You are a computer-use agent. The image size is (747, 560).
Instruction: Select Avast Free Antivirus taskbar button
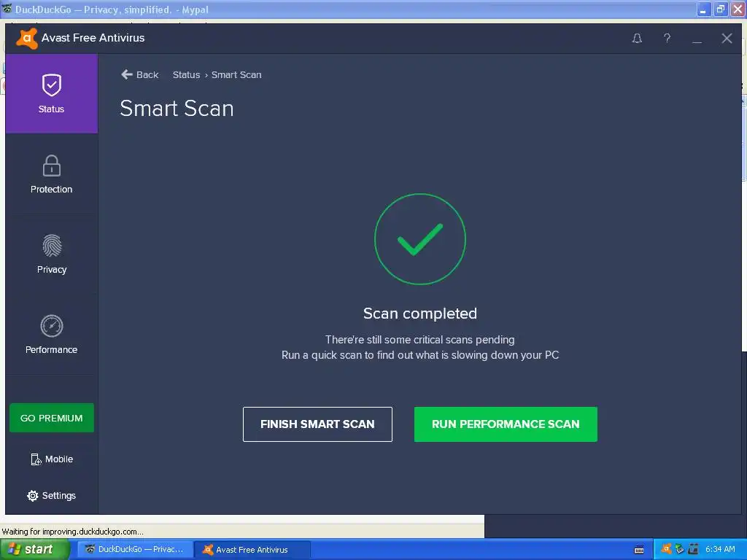point(252,550)
